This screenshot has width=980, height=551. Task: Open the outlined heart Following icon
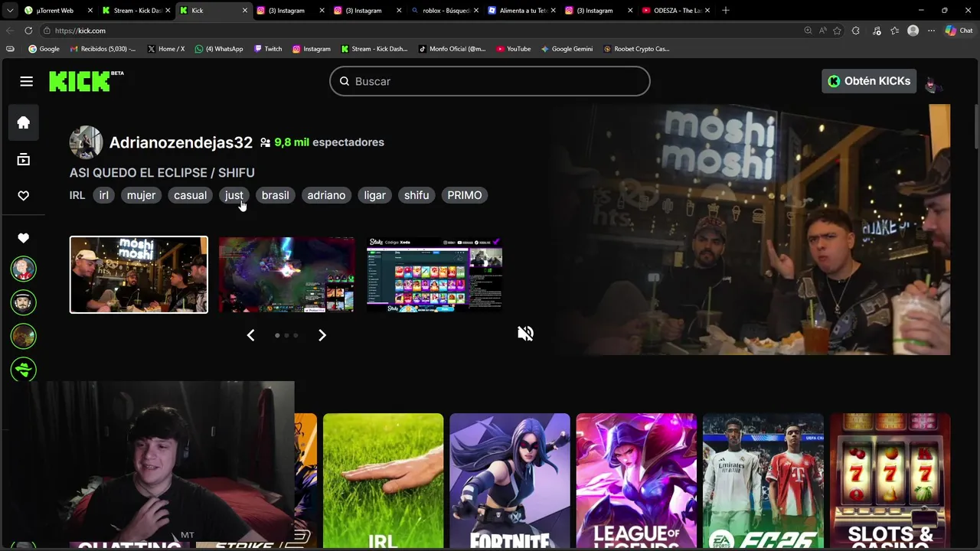coord(24,196)
